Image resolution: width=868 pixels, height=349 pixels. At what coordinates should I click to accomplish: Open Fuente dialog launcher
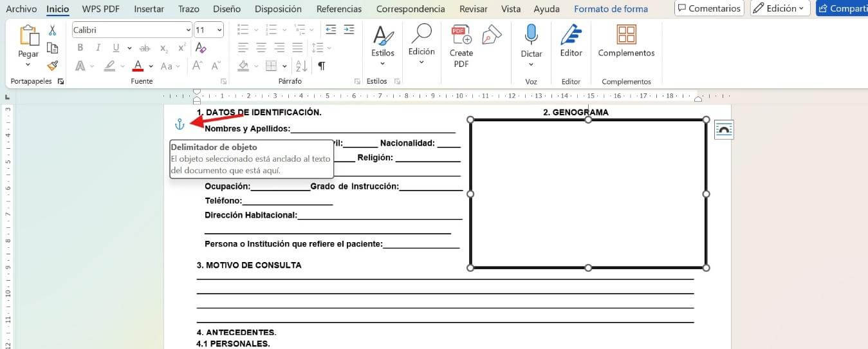[223, 82]
